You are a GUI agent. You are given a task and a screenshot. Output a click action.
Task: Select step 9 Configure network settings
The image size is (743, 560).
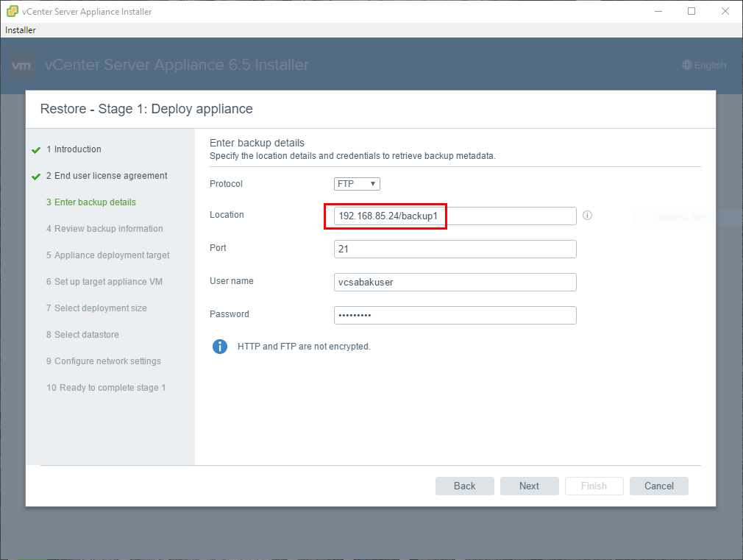click(104, 362)
